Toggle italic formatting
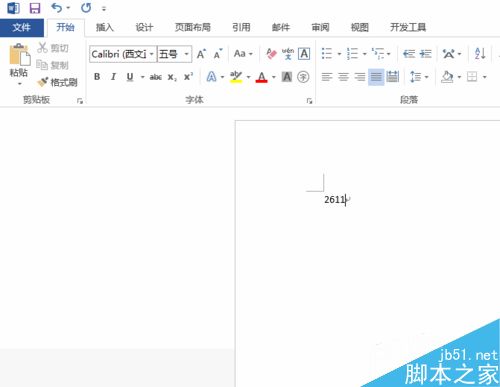Screen dimensions: 500x387 coord(113,77)
